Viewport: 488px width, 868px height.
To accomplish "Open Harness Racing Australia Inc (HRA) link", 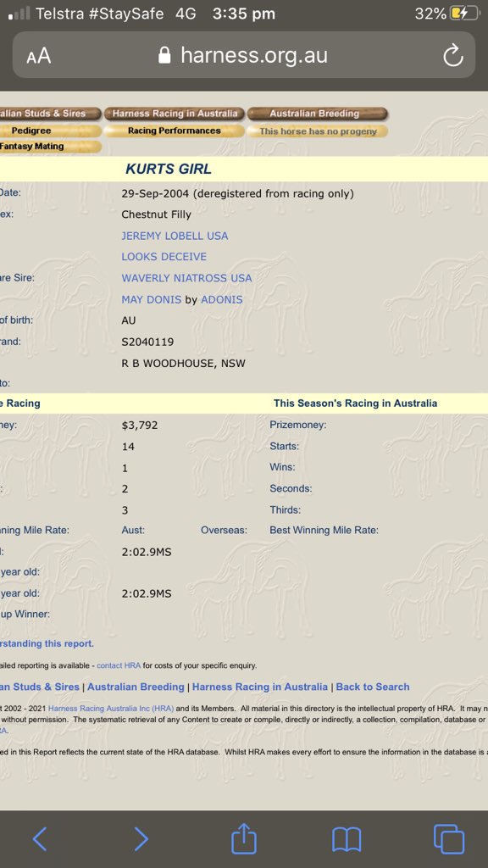I will (x=111, y=708).
